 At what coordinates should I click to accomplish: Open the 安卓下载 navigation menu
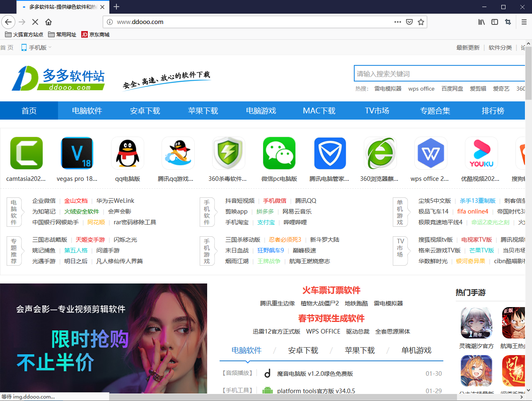coord(145,110)
